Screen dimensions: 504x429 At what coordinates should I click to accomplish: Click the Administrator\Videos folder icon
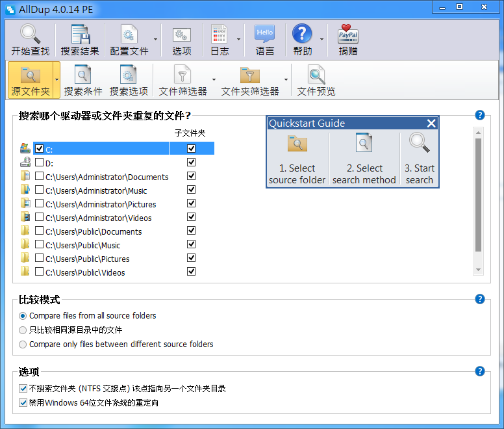point(25,216)
